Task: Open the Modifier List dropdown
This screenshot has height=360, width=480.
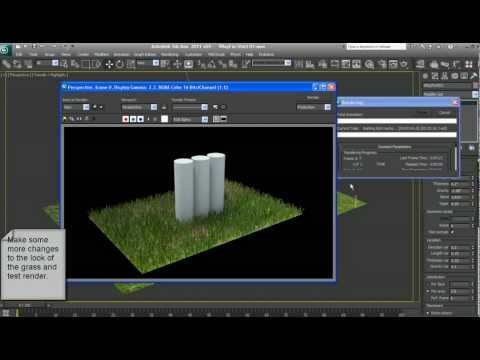Action: point(451,94)
